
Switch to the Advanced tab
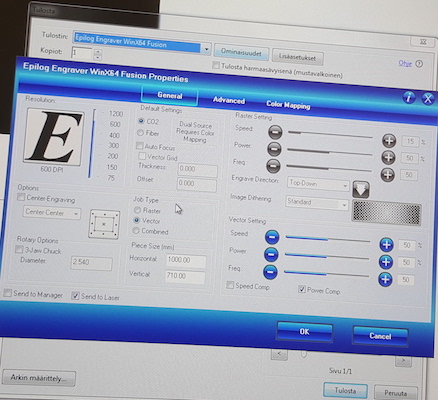[x=229, y=100]
